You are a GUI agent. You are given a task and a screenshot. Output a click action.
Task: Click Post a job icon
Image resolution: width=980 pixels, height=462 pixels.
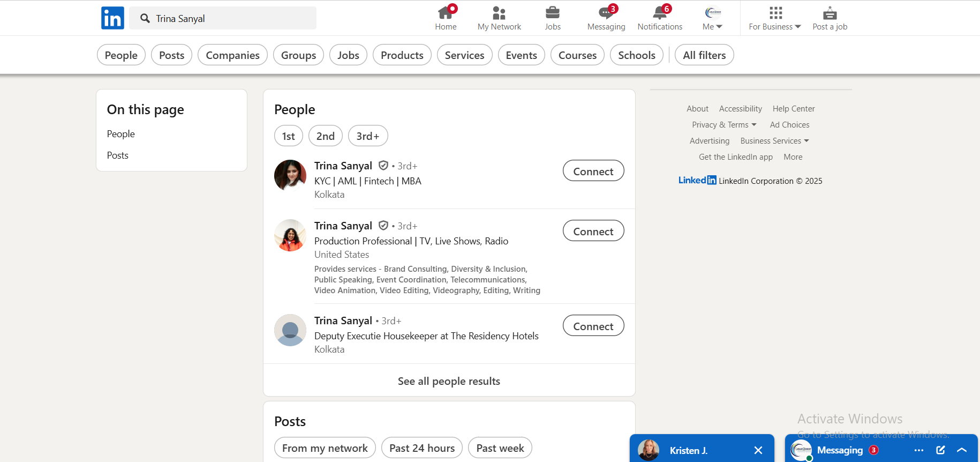pyautogui.click(x=830, y=13)
